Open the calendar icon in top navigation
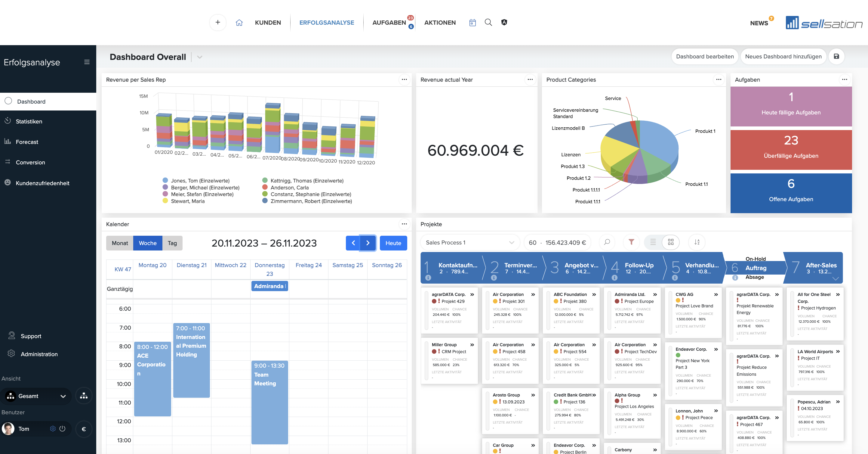868x454 pixels. tap(472, 23)
